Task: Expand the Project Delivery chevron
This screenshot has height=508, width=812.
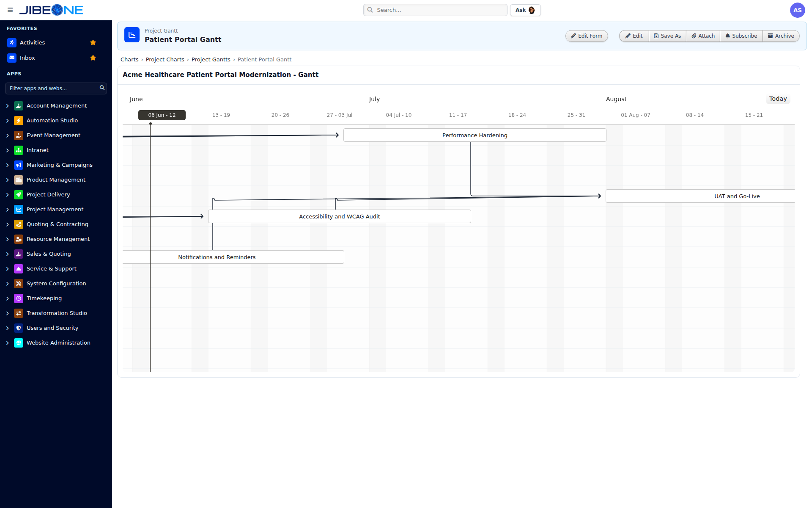Action: coord(7,195)
